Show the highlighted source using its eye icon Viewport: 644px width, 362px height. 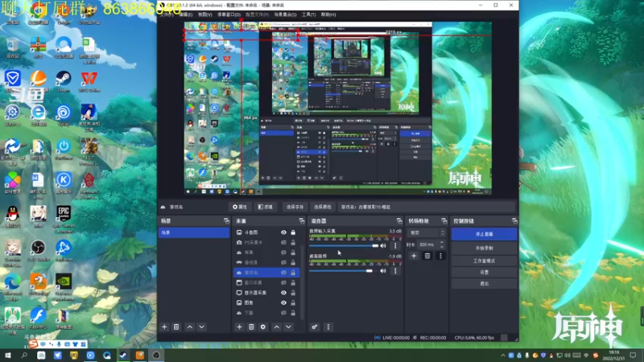pos(284,273)
